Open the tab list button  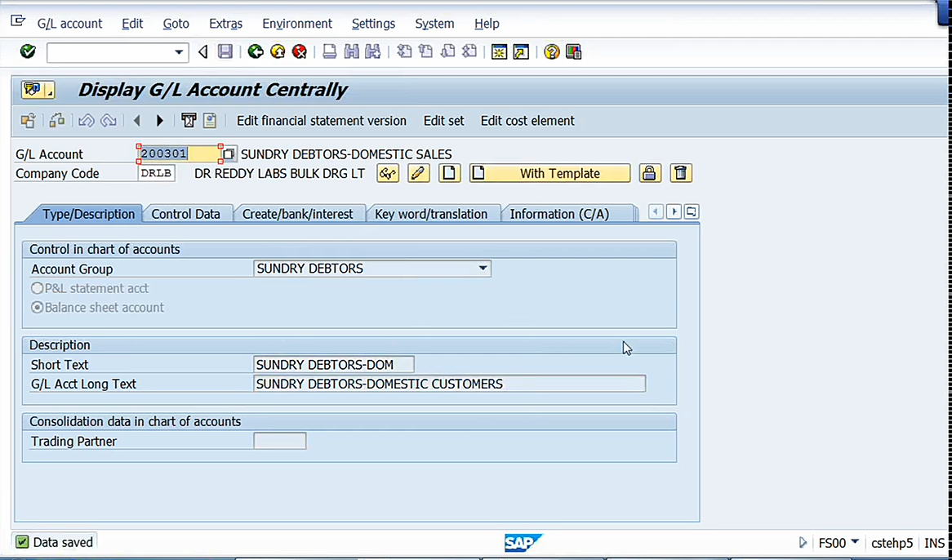pyautogui.click(x=692, y=211)
